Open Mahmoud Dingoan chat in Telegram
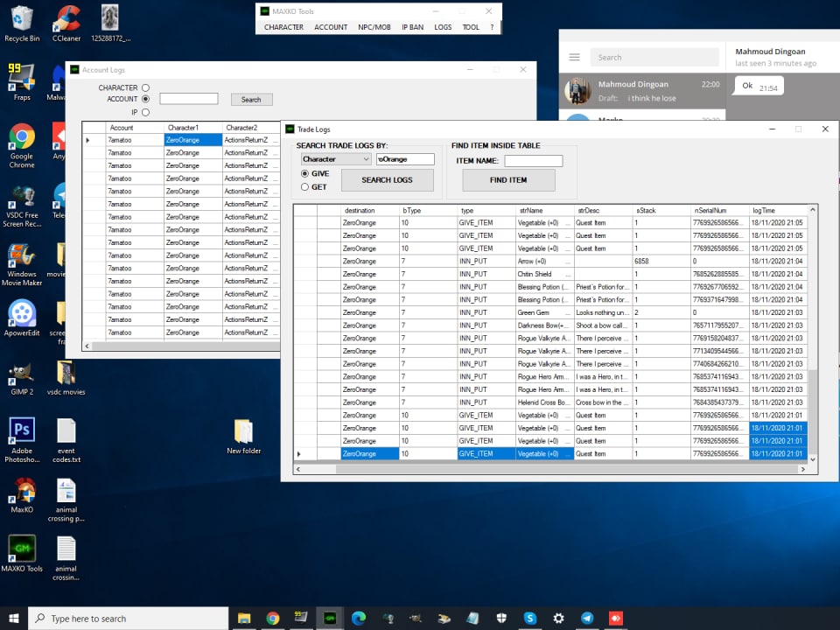The width and height of the screenshot is (840, 630). pos(642,91)
